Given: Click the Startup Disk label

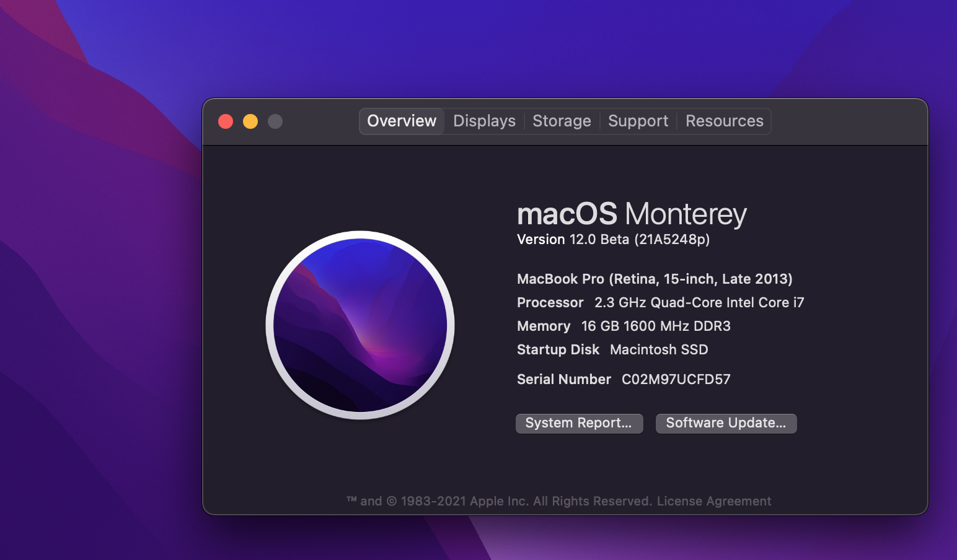Looking at the screenshot, I should pyautogui.click(x=558, y=349).
